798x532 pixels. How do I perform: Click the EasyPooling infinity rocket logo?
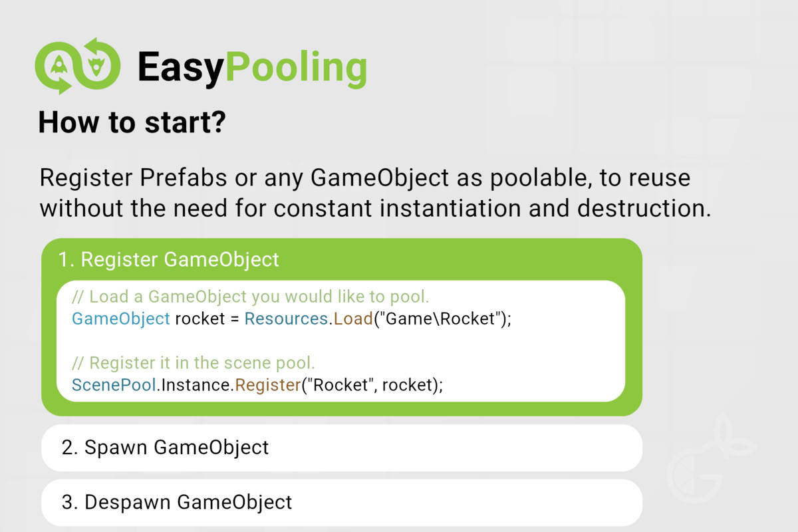78,66
